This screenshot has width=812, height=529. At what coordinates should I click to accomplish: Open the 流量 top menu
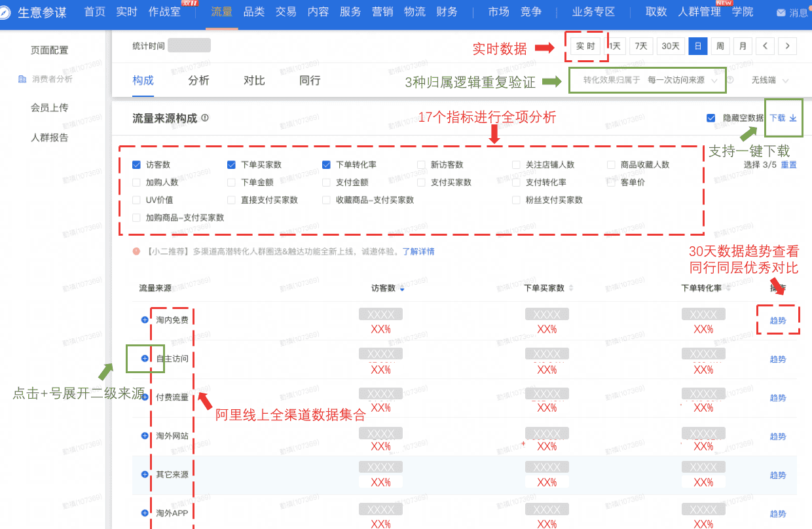coord(221,12)
